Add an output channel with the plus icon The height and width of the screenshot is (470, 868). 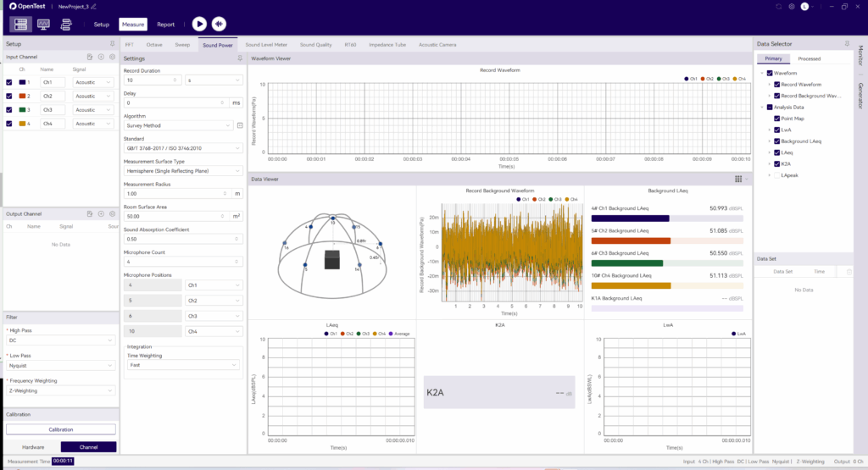[101, 214]
